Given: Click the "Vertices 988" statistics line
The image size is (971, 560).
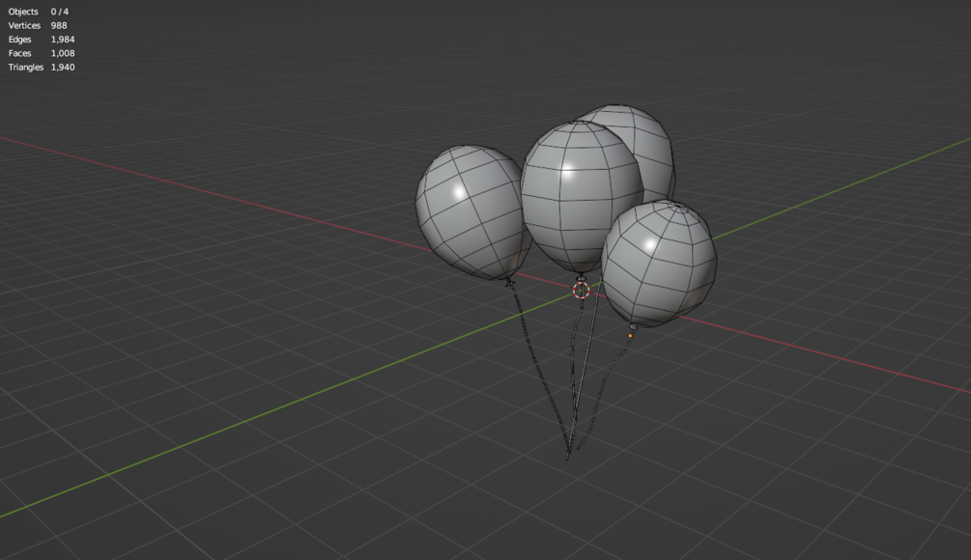Looking at the screenshot, I should tap(38, 25).
